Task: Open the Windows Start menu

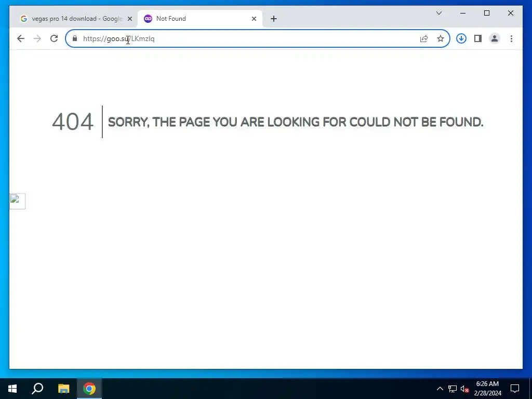Action: click(12, 389)
